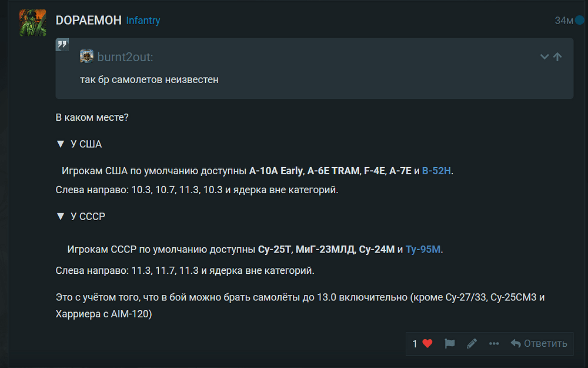Click the quote icon on the quoted block

point(62,44)
